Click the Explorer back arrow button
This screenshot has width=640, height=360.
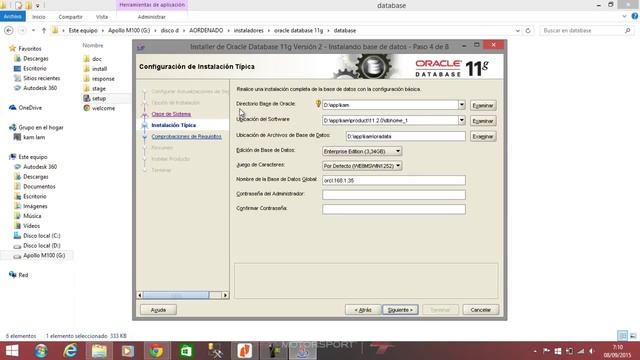click(9, 31)
